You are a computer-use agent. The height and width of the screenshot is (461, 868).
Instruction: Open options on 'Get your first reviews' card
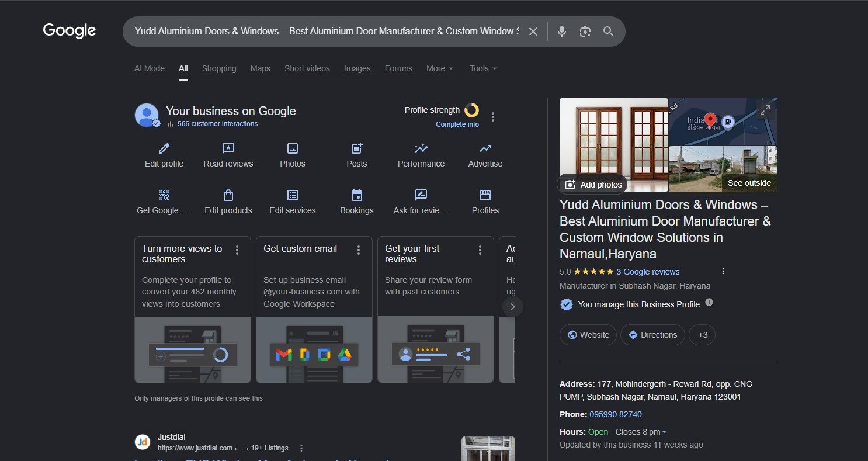[480, 250]
